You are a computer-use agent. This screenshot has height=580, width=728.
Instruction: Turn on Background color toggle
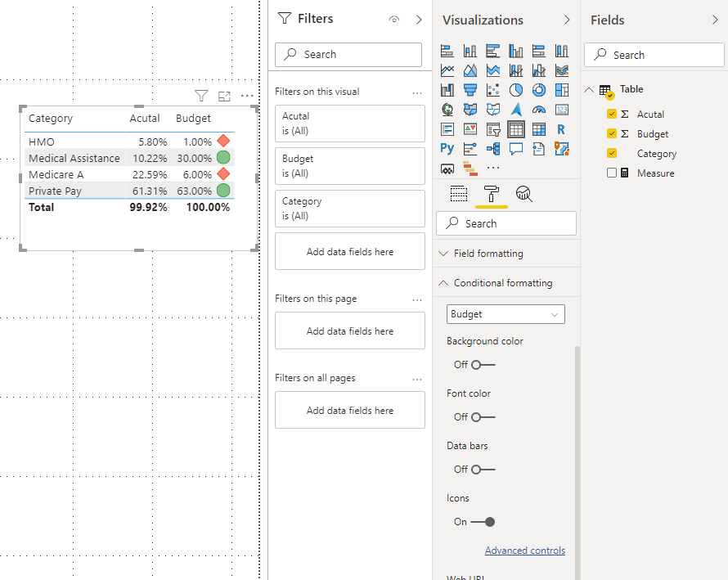pyautogui.click(x=483, y=365)
